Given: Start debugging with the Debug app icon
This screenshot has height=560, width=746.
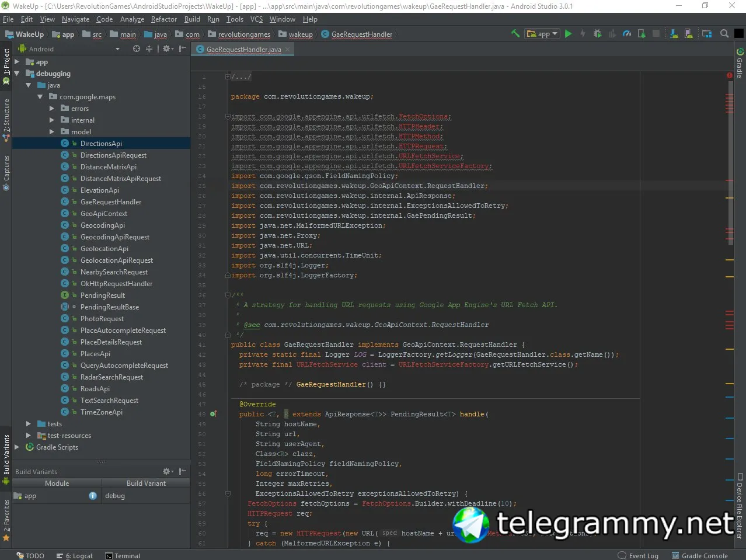Looking at the screenshot, I should [x=597, y=34].
